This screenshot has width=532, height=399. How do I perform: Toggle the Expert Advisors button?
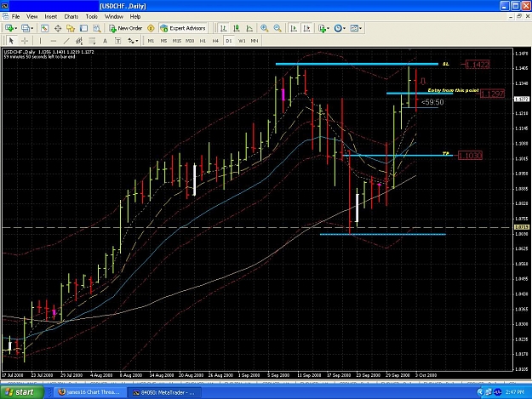click(x=183, y=28)
